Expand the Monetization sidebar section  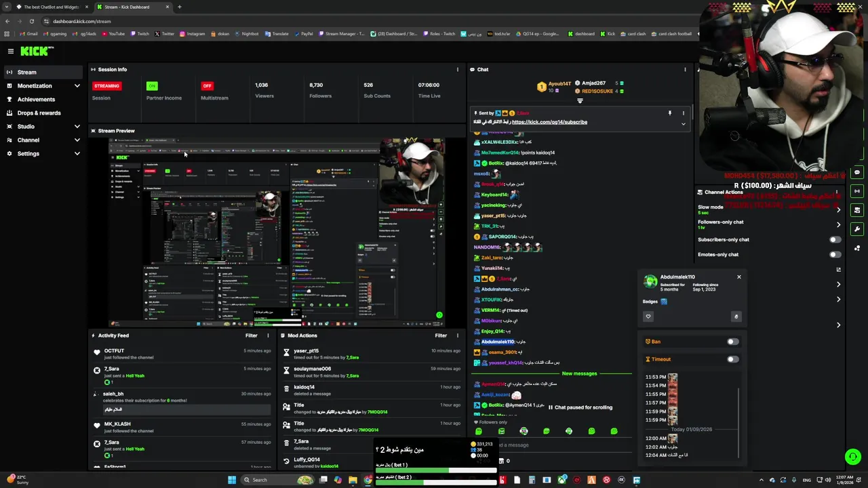tap(77, 86)
